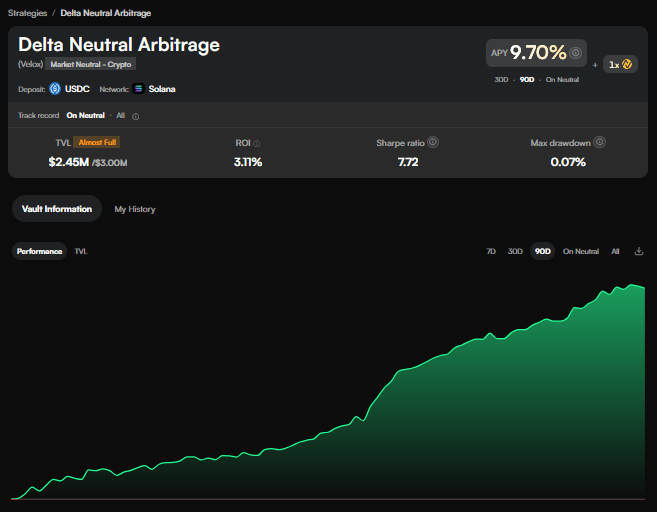This screenshot has width=657, height=512.
Task: Click the $2.45M TVL value
Action: 68,162
